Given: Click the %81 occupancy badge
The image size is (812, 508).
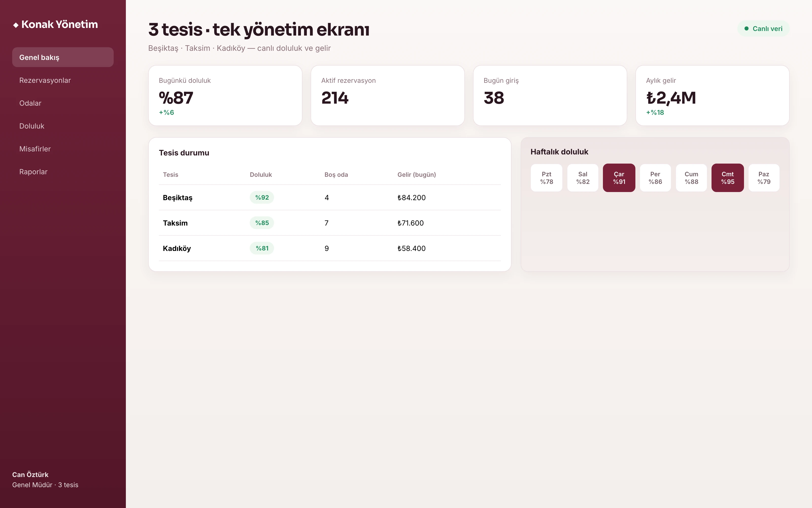Looking at the screenshot, I should [262, 248].
